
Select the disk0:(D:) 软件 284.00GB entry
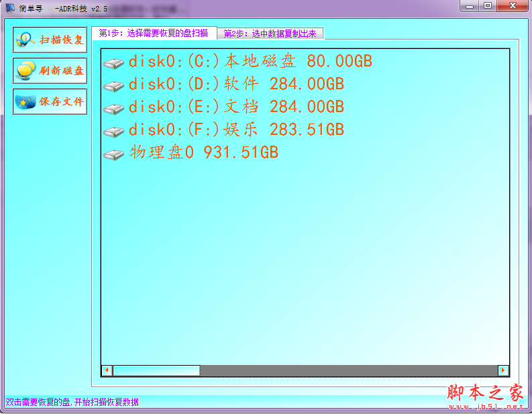237,84
